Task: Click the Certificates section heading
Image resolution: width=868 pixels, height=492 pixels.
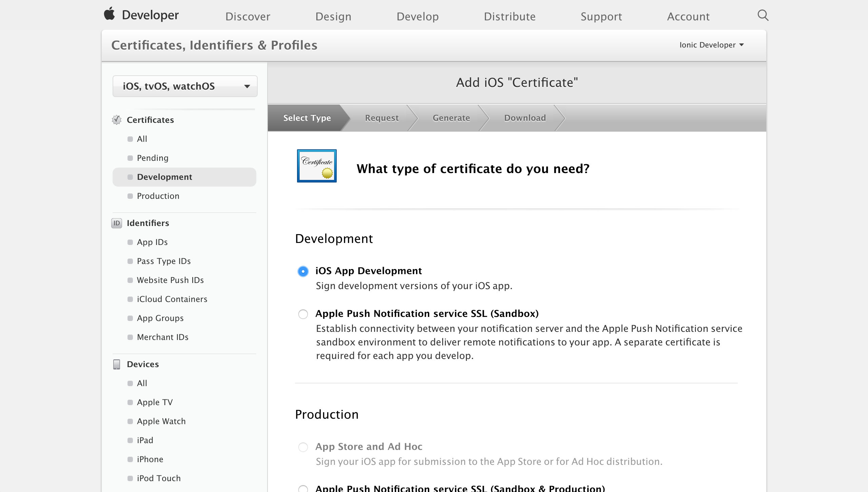Action: [150, 120]
